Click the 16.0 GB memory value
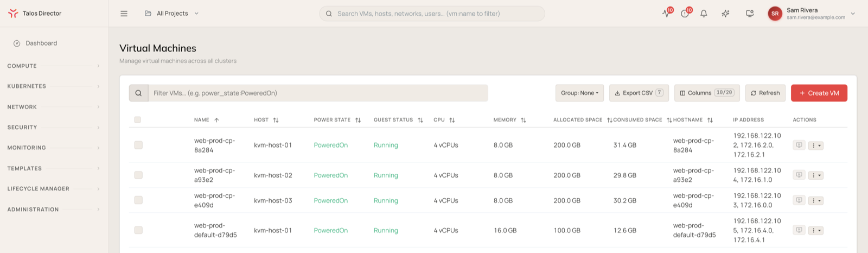The width and height of the screenshot is (868, 253). (x=505, y=230)
